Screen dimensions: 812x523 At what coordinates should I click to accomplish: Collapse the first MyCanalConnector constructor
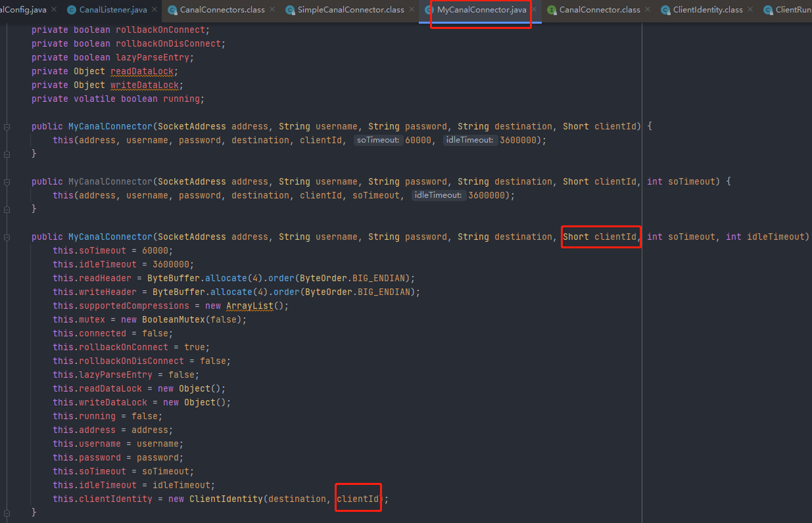point(6,125)
